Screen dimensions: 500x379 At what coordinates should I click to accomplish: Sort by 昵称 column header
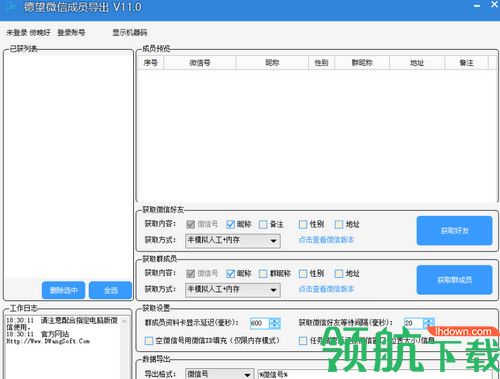coord(272,63)
